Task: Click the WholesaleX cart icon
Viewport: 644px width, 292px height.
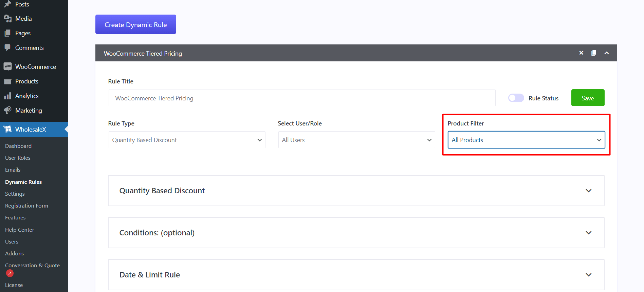Action: pyautogui.click(x=7, y=129)
